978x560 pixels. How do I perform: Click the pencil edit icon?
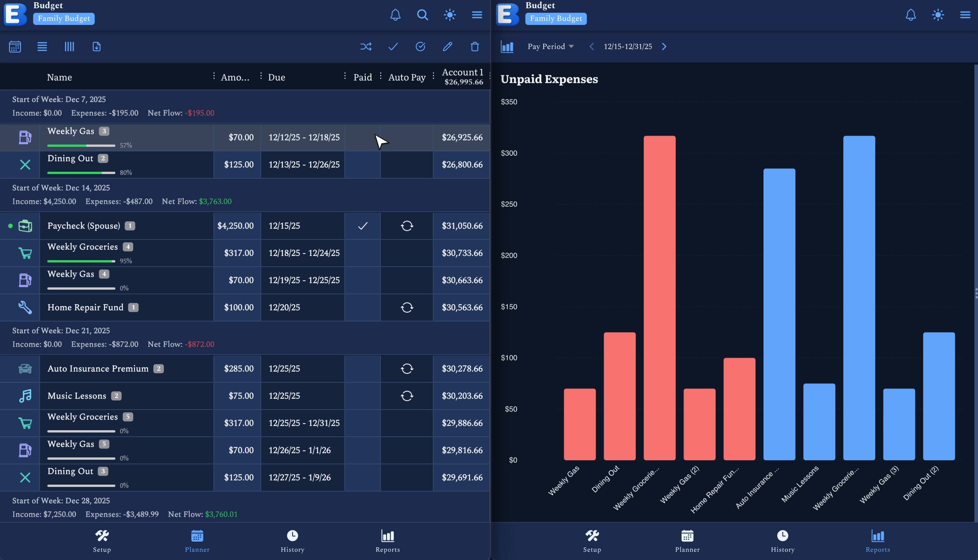click(447, 47)
